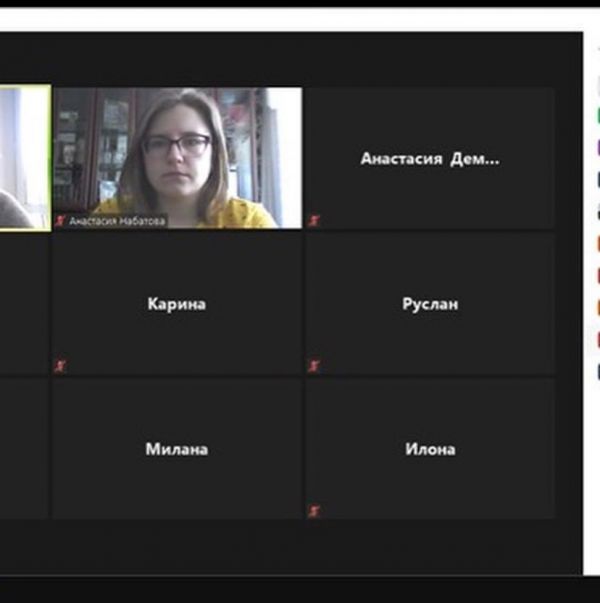
Task: Click the muted mic icon on Анастасия Дем... tile
Action: (x=314, y=220)
